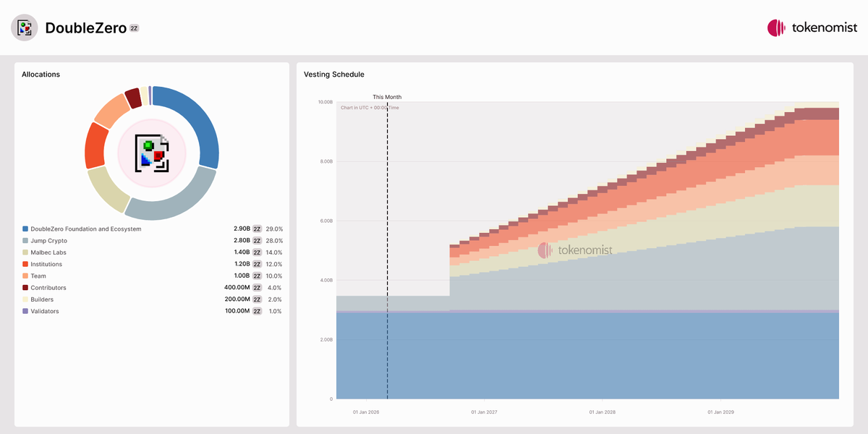Toggle the Team legend entry
Viewport: 868px width, 434px height.
pos(38,276)
